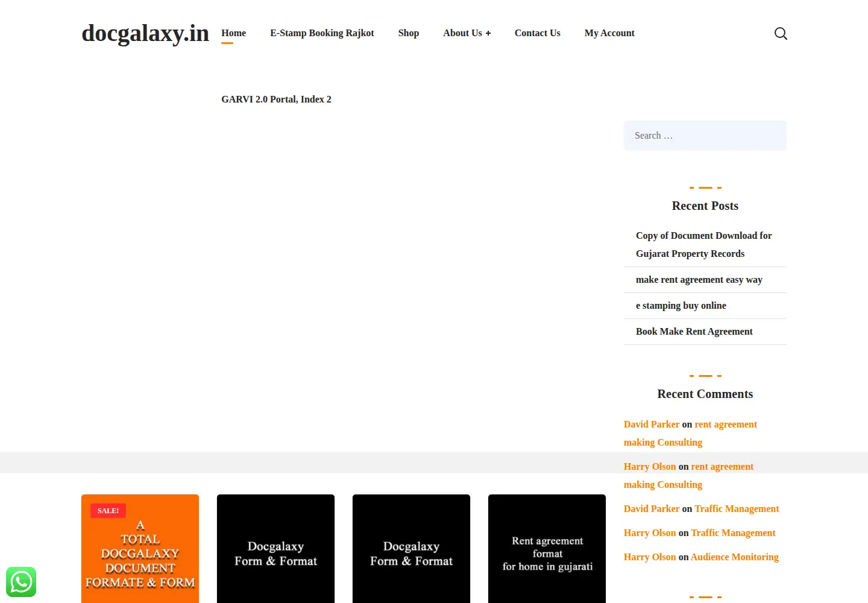Open David Parker's Traffic Management link
This screenshot has height=603, width=868.
(737, 509)
